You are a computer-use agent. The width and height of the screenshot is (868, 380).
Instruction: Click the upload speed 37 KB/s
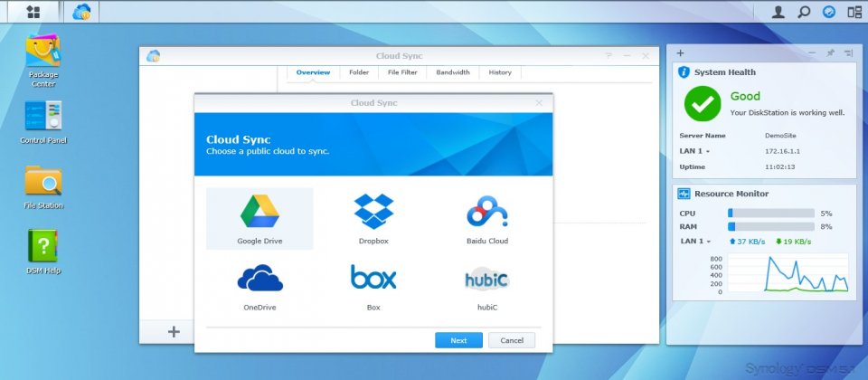[x=747, y=242]
